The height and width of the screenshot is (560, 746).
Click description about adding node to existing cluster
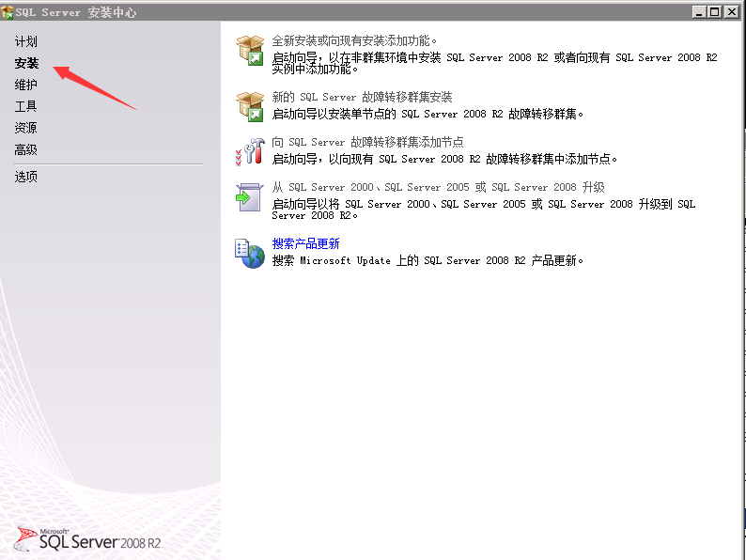(444, 159)
